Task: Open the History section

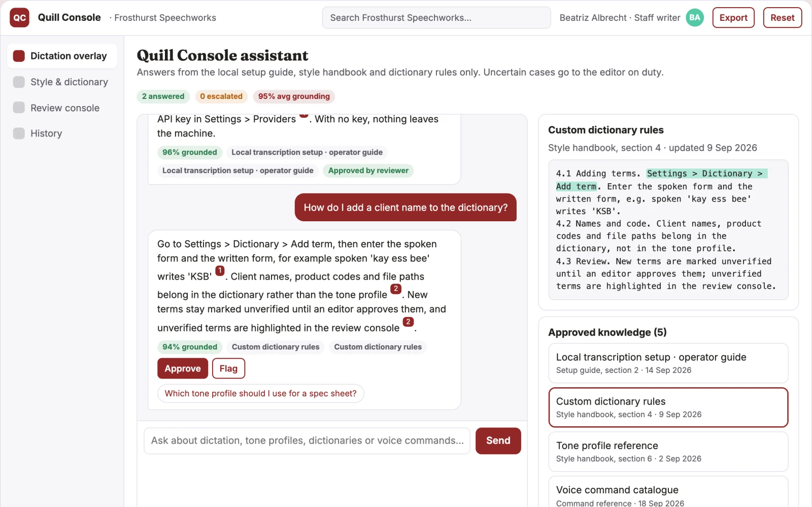Action: [x=62, y=133]
